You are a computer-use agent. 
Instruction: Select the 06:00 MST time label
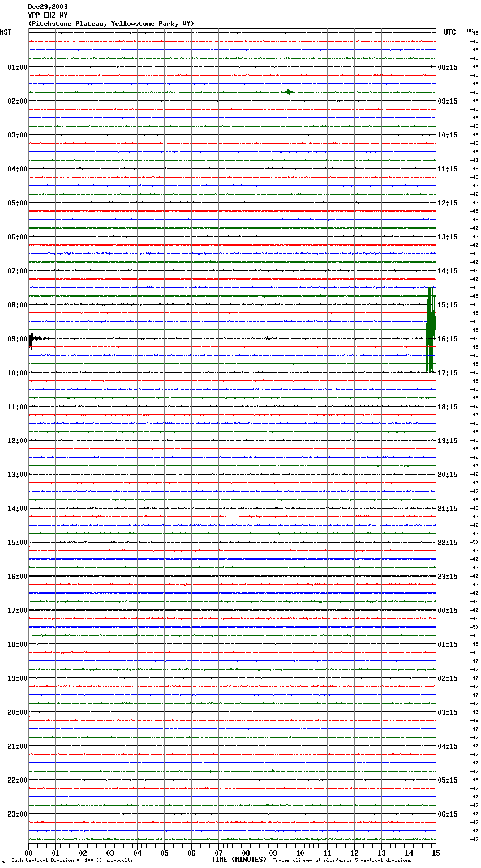tap(17, 237)
